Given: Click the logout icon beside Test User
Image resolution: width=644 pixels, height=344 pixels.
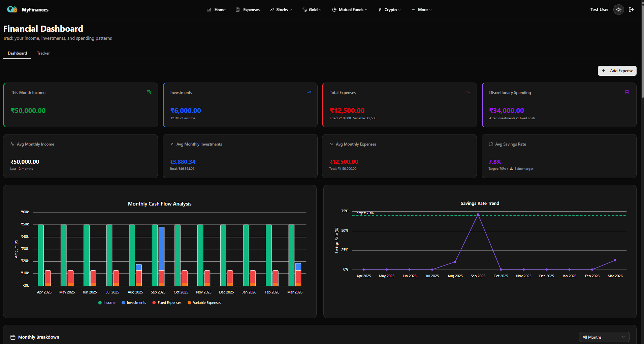Looking at the screenshot, I should pos(631,10).
